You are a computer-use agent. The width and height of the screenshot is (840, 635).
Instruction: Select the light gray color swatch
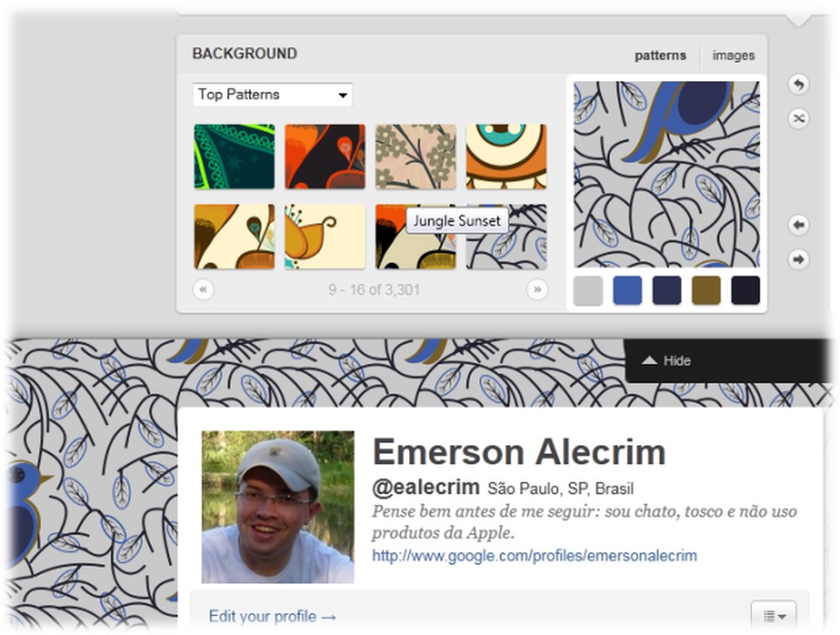click(588, 291)
